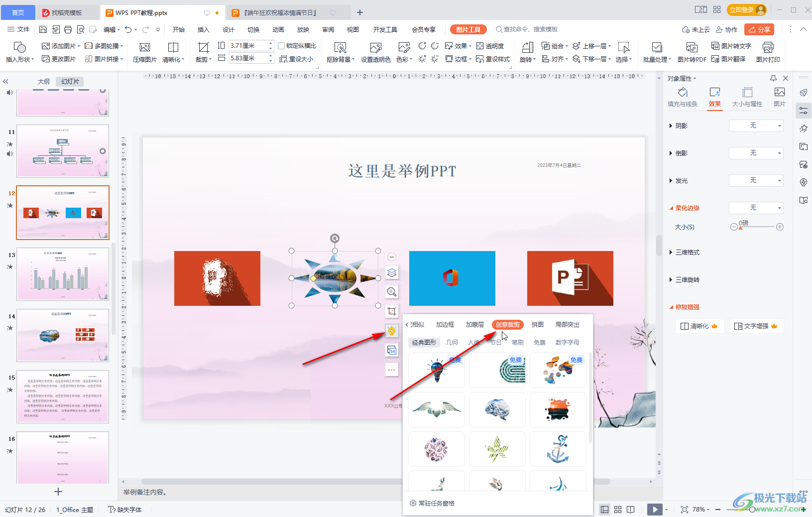The image size is (812, 517).
Task: Select the 几何 geometry category
Action: pyautogui.click(x=452, y=343)
